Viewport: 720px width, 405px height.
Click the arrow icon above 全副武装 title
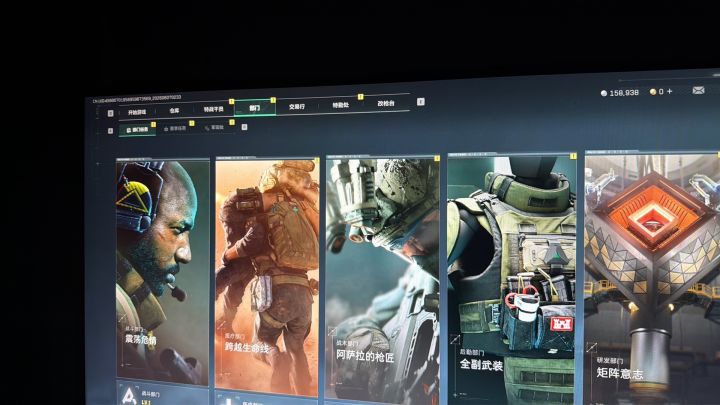pyautogui.click(x=455, y=340)
